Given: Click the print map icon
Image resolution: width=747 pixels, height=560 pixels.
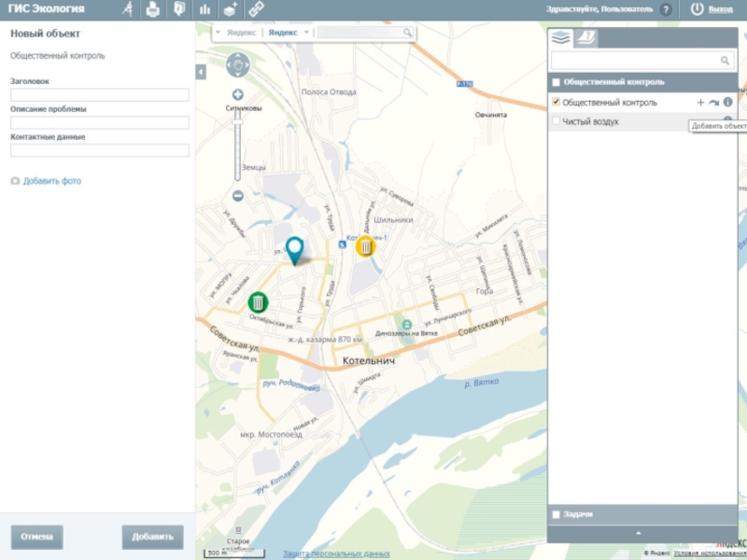Looking at the screenshot, I should 153,9.
